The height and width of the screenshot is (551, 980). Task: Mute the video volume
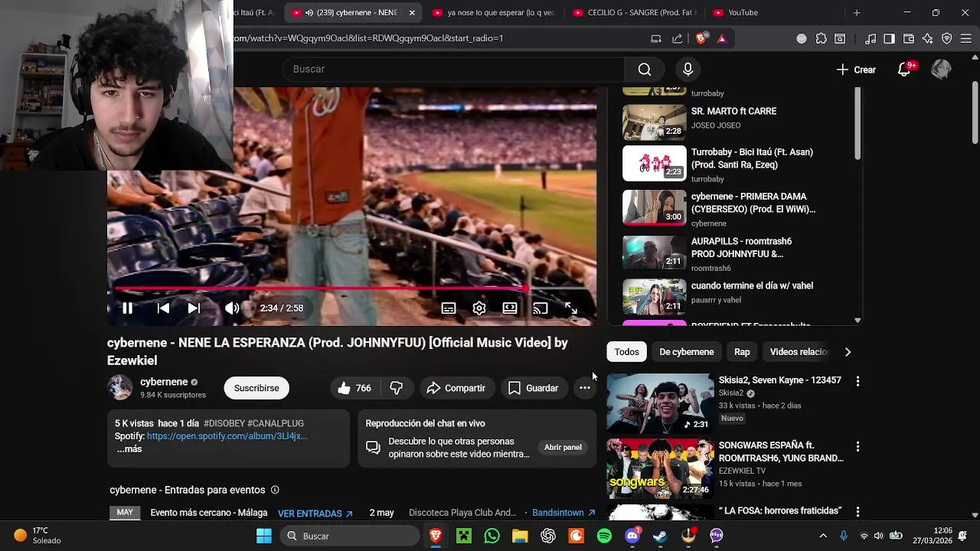[232, 308]
